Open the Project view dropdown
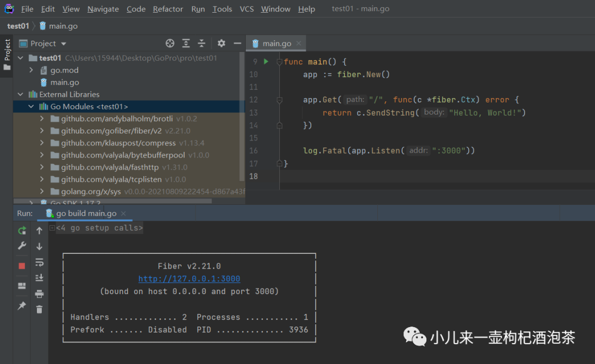The height and width of the screenshot is (364, 595). (x=63, y=44)
